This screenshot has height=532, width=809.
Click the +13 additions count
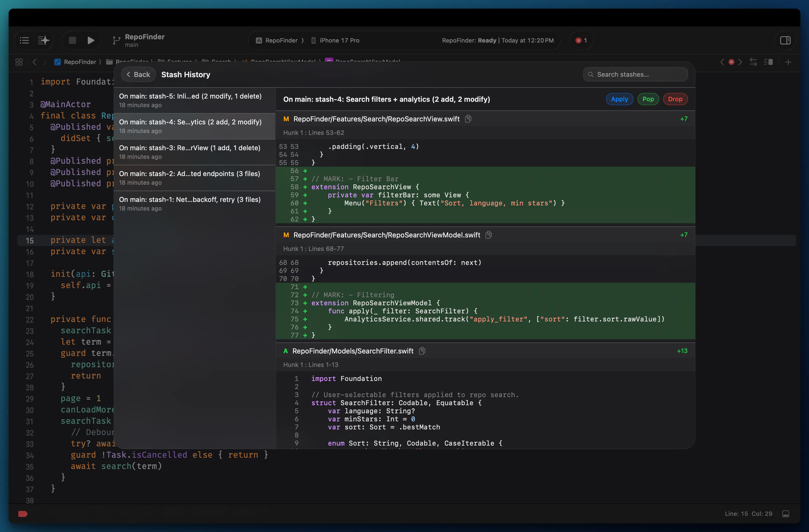tap(682, 351)
